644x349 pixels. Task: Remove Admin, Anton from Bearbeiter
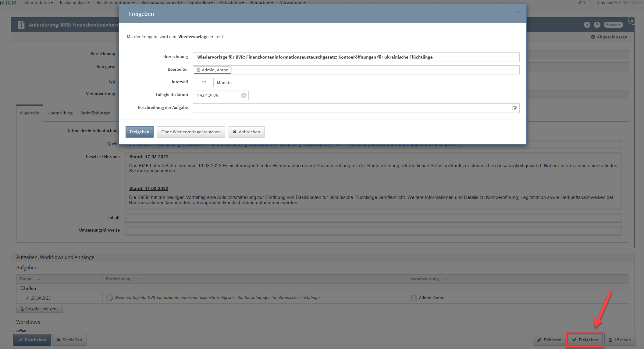click(x=198, y=70)
